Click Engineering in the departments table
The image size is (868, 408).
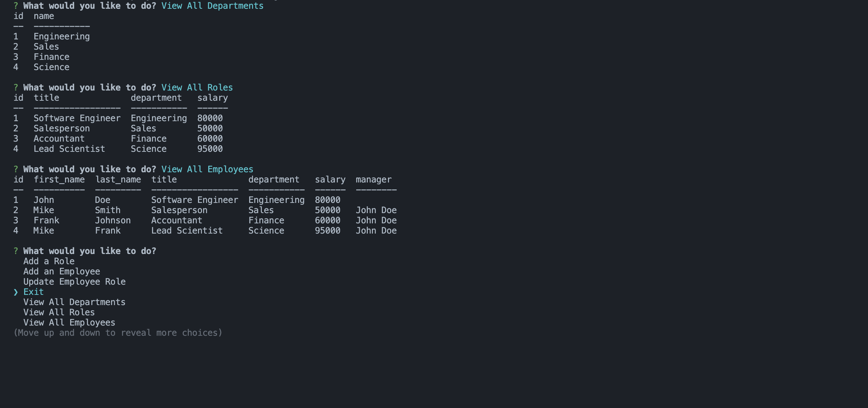[x=61, y=36]
